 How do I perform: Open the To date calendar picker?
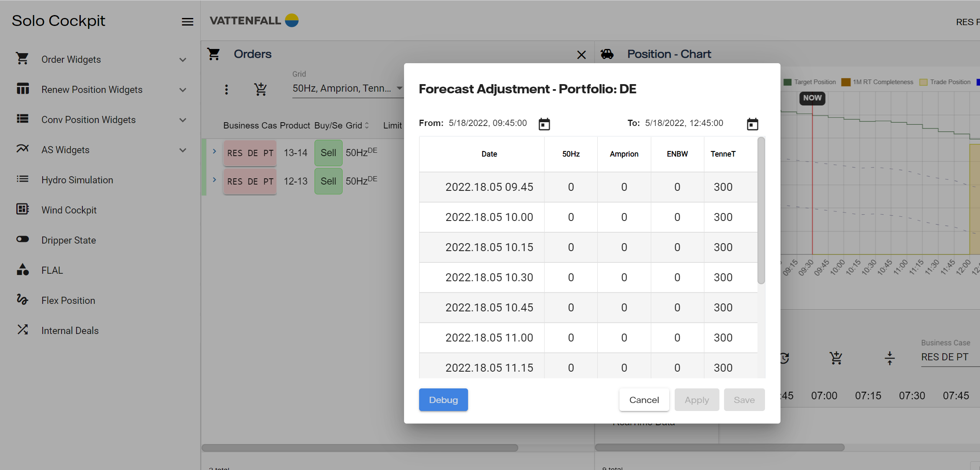tap(752, 124)
